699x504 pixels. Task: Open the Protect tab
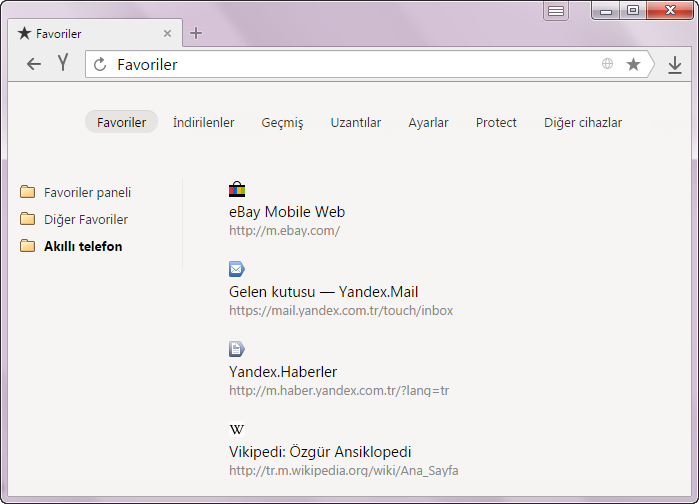[496, 122]
